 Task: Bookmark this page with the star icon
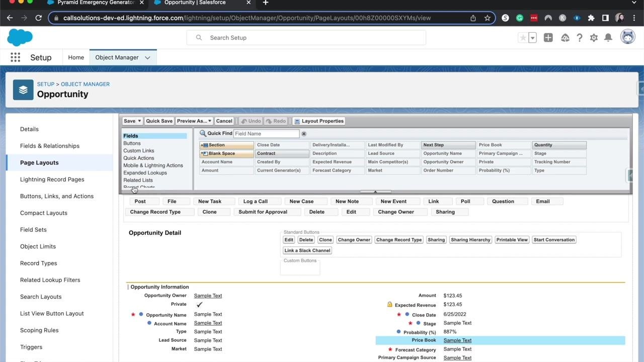click(487, 18)
